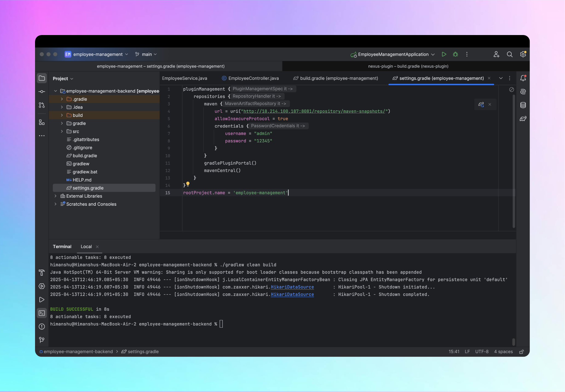The width and height of the screenshot is (565, 392).
Task: Select the Local terminal tab
Action: point(86,247)
